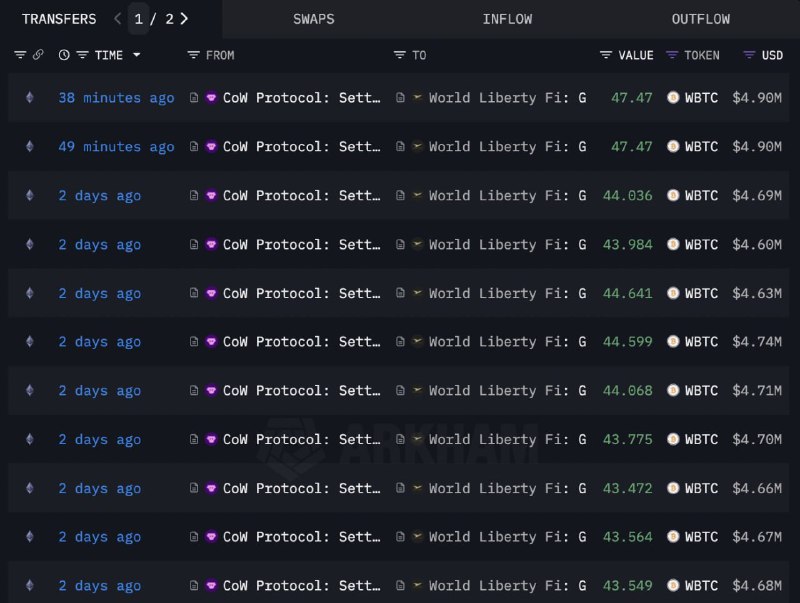The height and width of the screenshot is (603, 800).
Task: Click WBTC token icon in 38 minutes ago row
Action: pos(673,97)
